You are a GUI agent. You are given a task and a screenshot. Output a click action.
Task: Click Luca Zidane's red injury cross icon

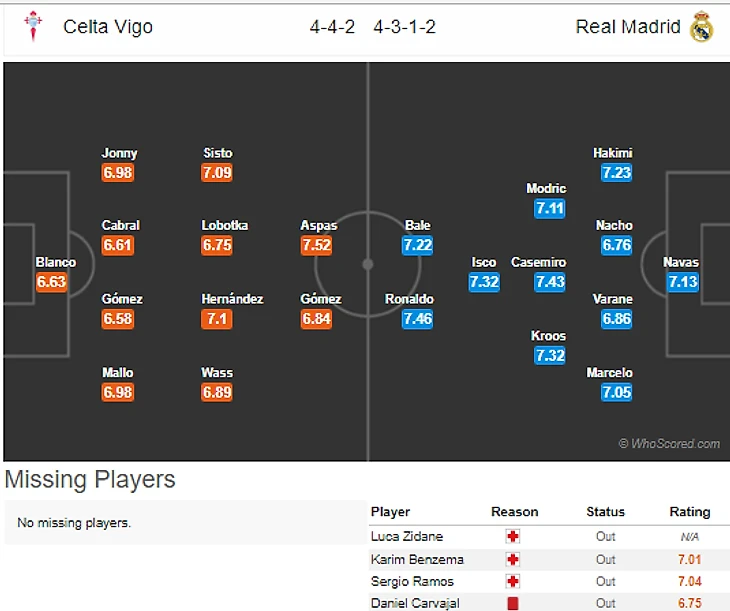pos(513,537)
